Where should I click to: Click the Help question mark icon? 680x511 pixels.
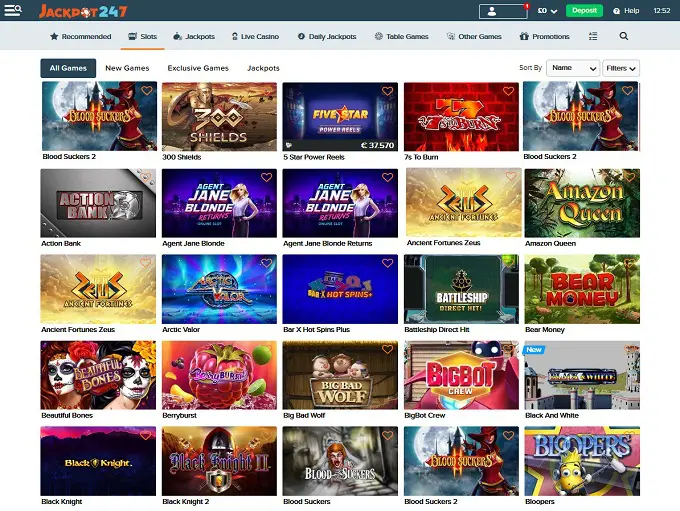coord(616,11)
